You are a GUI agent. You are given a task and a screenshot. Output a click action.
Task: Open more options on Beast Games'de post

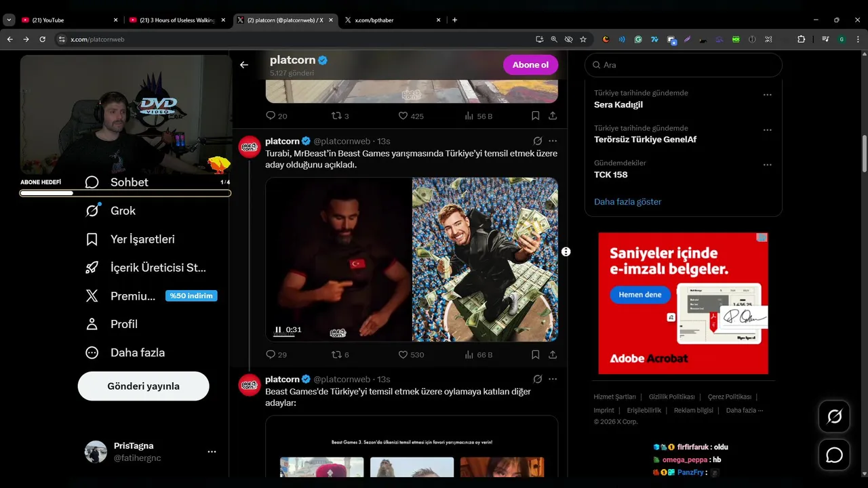pyautogui.click(x=553, y=379)
